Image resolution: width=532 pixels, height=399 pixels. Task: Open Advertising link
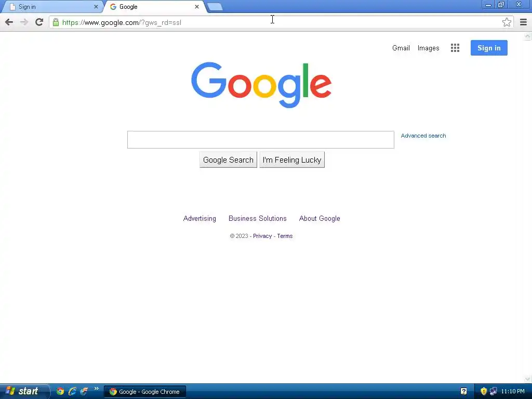(x=199, y=219)
